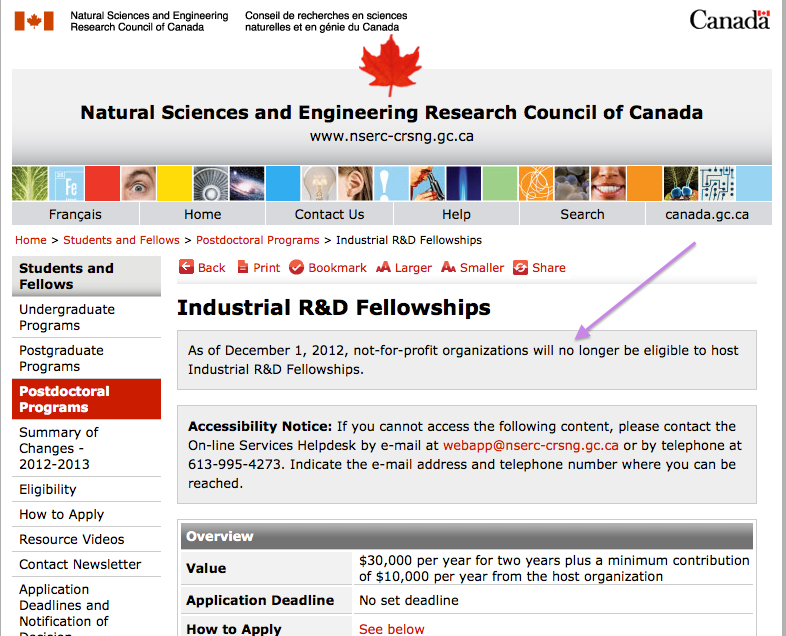Click the Canada wordmark logo
The width and height of the screenshot is (786, 636).
pos(729,20)
